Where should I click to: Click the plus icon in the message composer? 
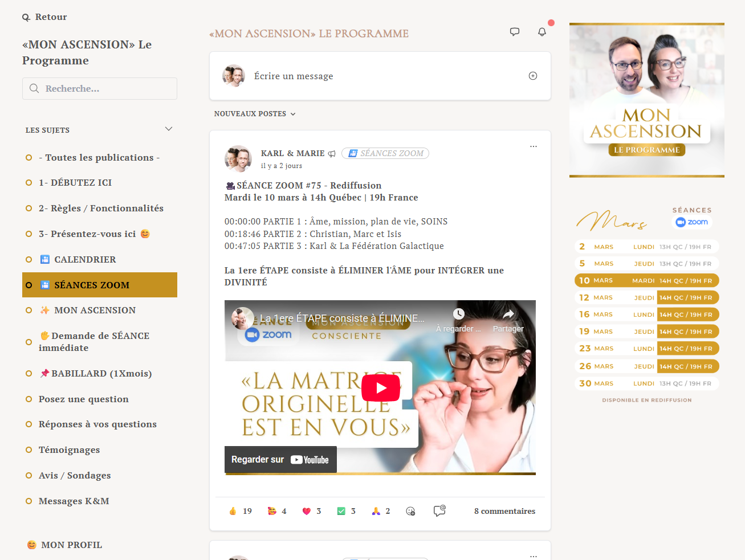pos(532,75)
